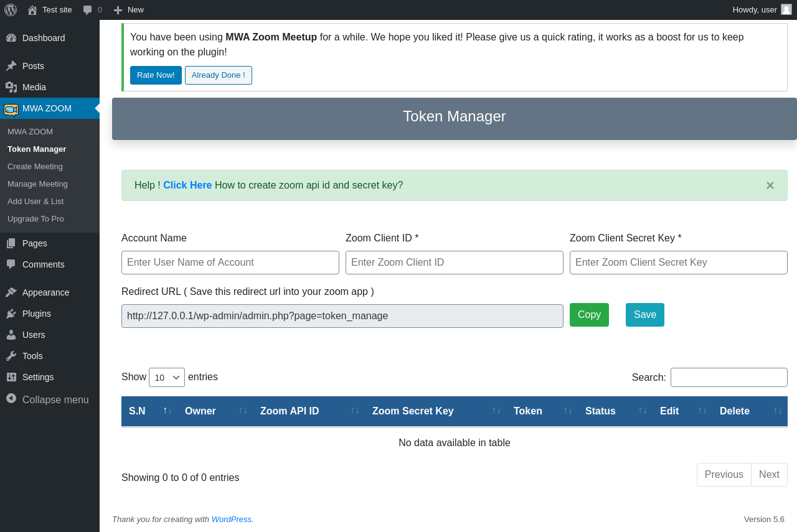Open the Appearance menu label
The width and height of the screenshot is (797, 532).
pos(46,292)
